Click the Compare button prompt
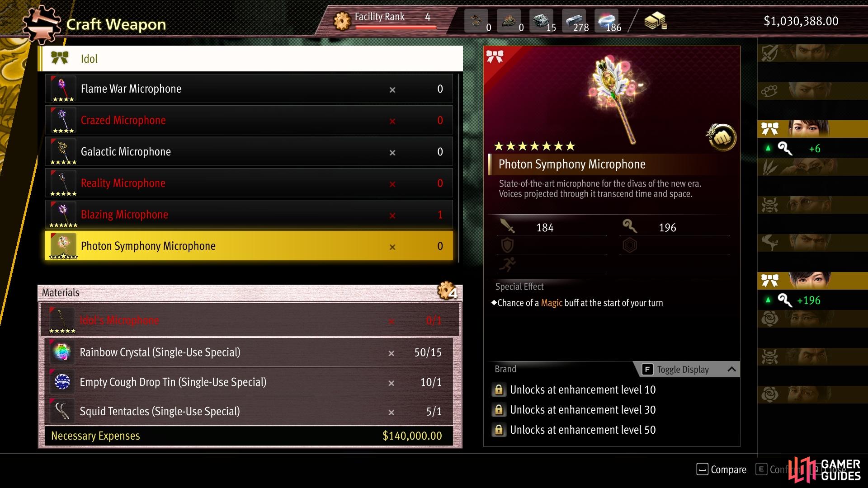Viewport: 868px width, 488px height. pyautogui.click(x=722, y=469)
